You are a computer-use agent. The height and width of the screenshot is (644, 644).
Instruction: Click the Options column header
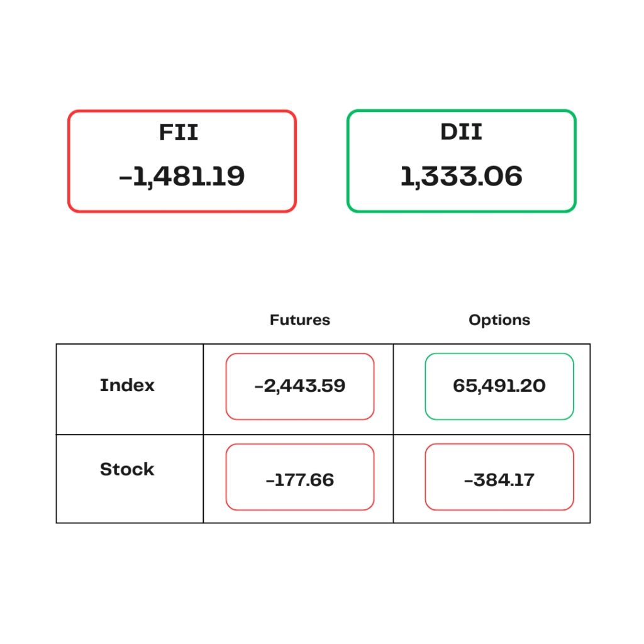click(x=499, y=320)
